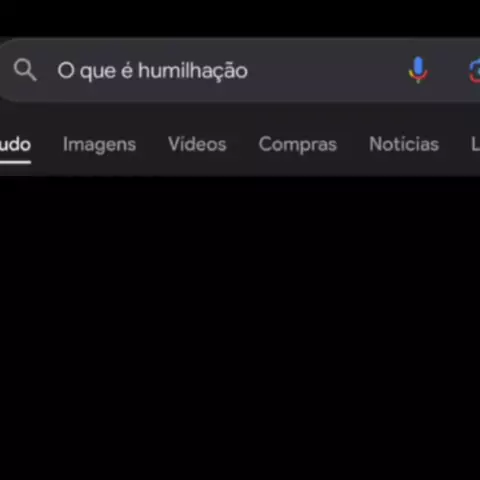Show news results via Notícias
The height and width of the screenshot is (480, 480).
[x=404, y=144]
